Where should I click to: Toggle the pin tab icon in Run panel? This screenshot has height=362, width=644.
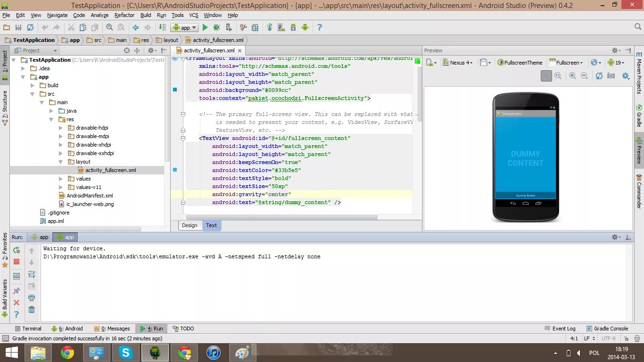[17, 291]
